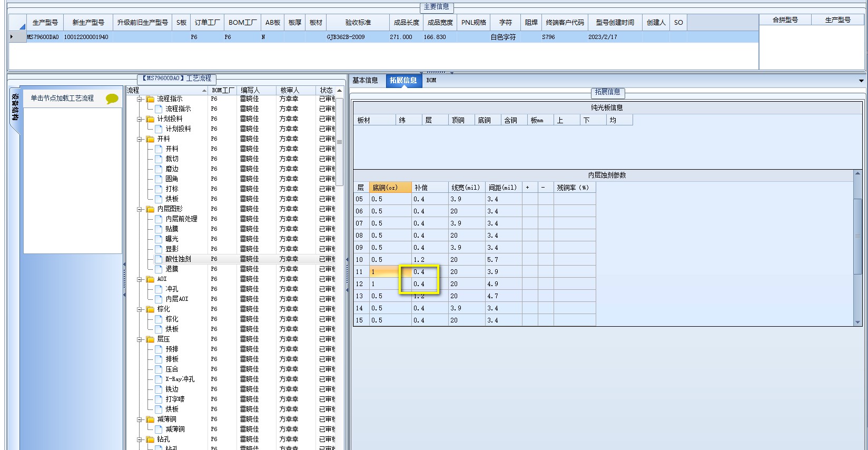This screenshot has height=450, width=868.
Task: Click the process tree vertical scrollbar thumb
Action: click(x=340, y=142)
